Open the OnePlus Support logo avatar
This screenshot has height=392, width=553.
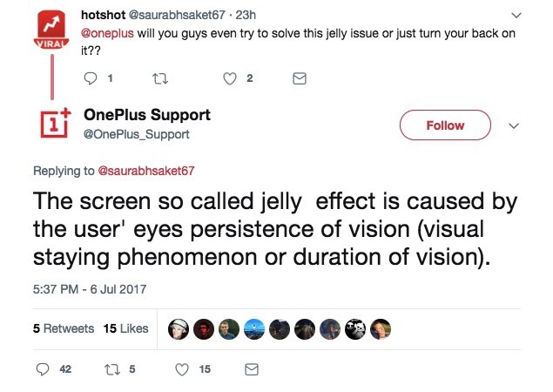[x=55, y=123]
